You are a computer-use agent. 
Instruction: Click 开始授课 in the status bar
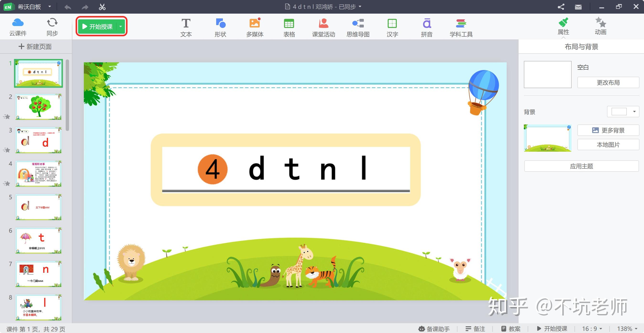(x=552, y=329)
